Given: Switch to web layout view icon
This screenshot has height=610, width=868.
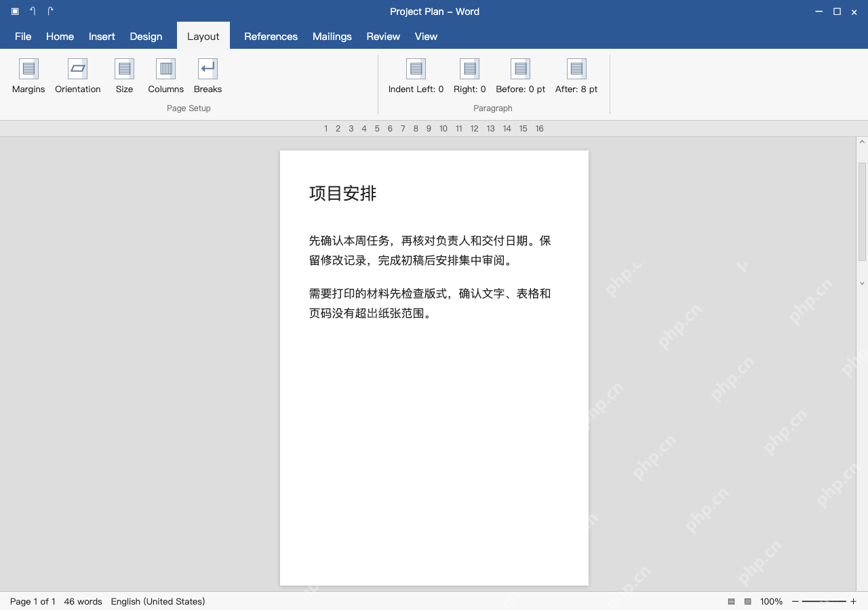Looking at the screenshot, I should [748, 602].
